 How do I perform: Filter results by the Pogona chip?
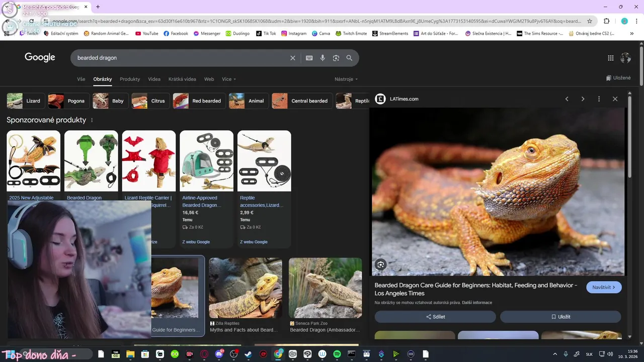pyautogui.click(x=69, y=101)
